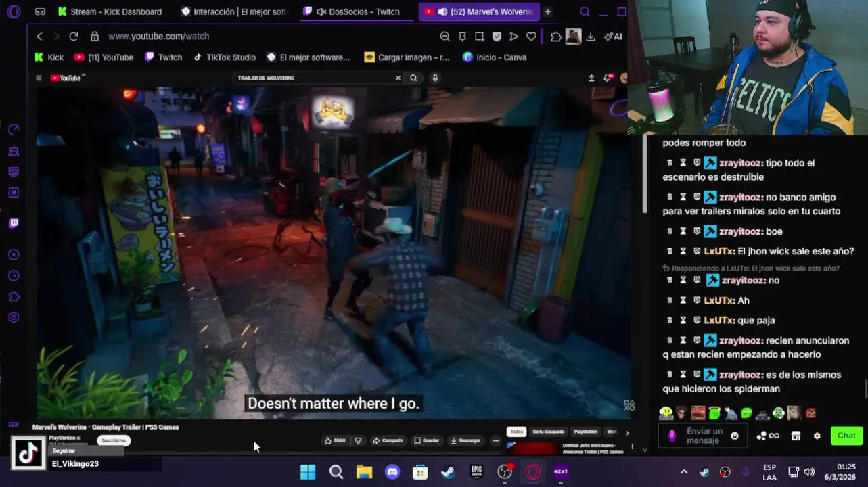Select PlayStation filter chip

[x=585, y=432]
